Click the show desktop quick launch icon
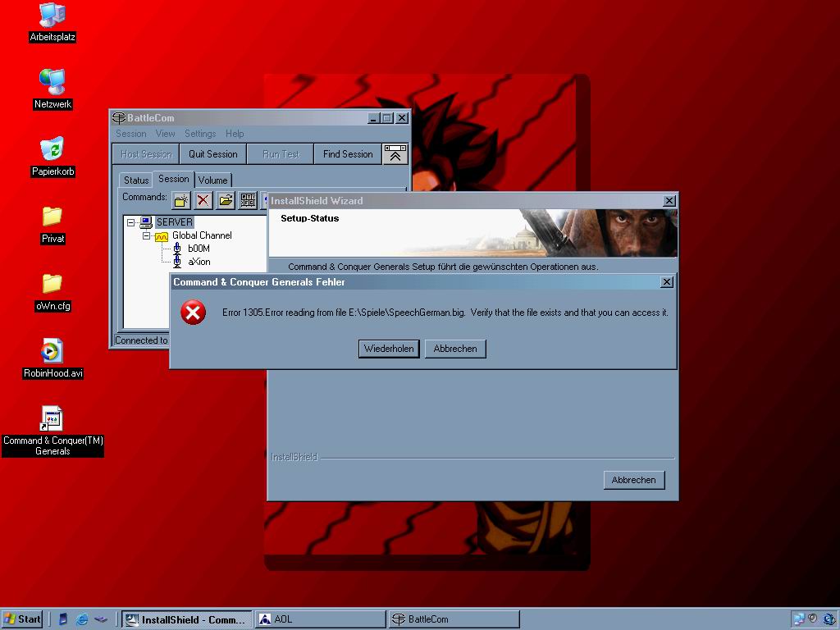 click(x=101, y=619)
